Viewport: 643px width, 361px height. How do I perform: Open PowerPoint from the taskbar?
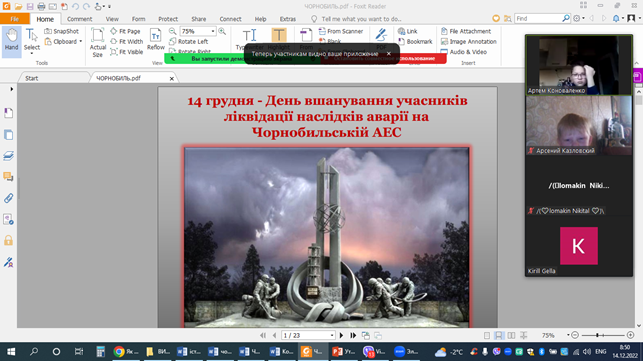pos(343,352)
